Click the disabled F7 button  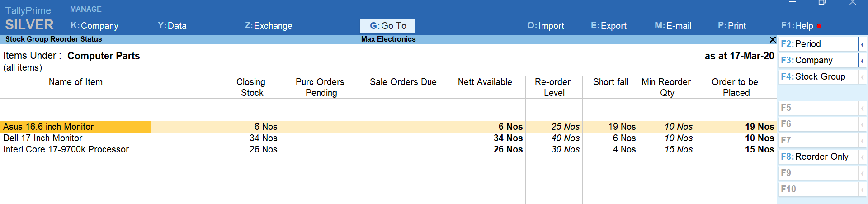click(x=818, y=140)
